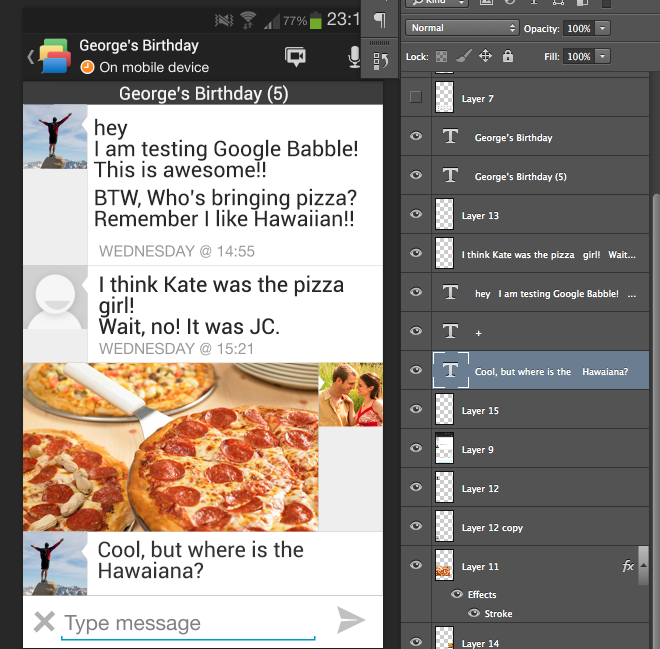Viewport: 660px width, 649px height.
Task: Click the T icon of George's Birthday layer
Action: [x=450, y=136]
